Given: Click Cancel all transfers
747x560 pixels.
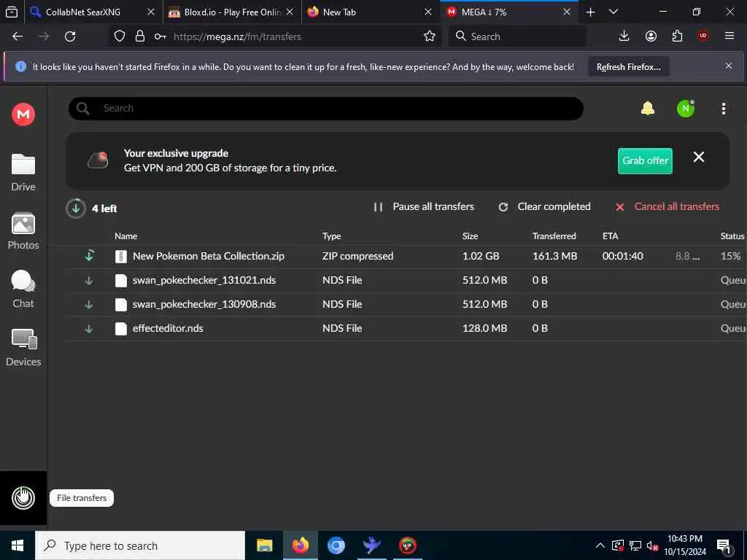Looking at the screenshot, I should (667, 206).
